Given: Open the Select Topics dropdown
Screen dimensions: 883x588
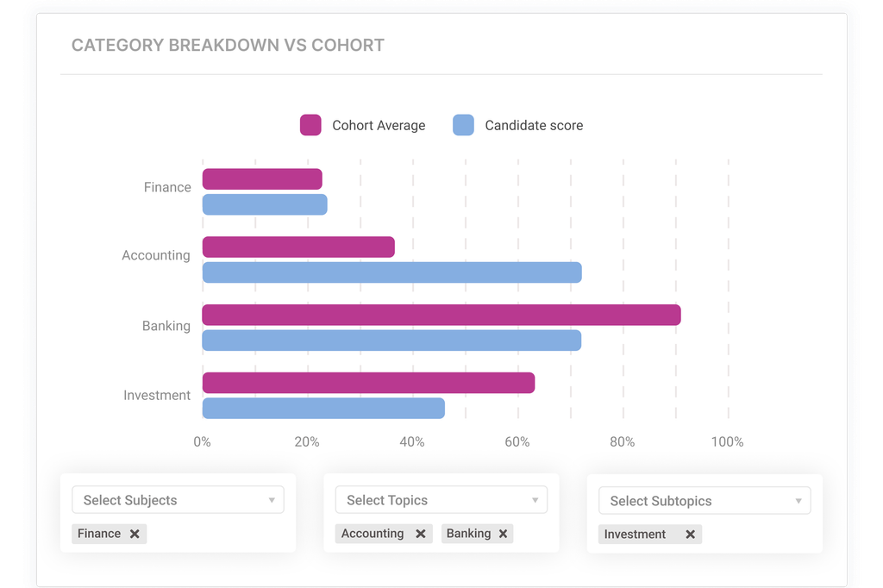Looking at the screenshot, I should pos(441,500).
